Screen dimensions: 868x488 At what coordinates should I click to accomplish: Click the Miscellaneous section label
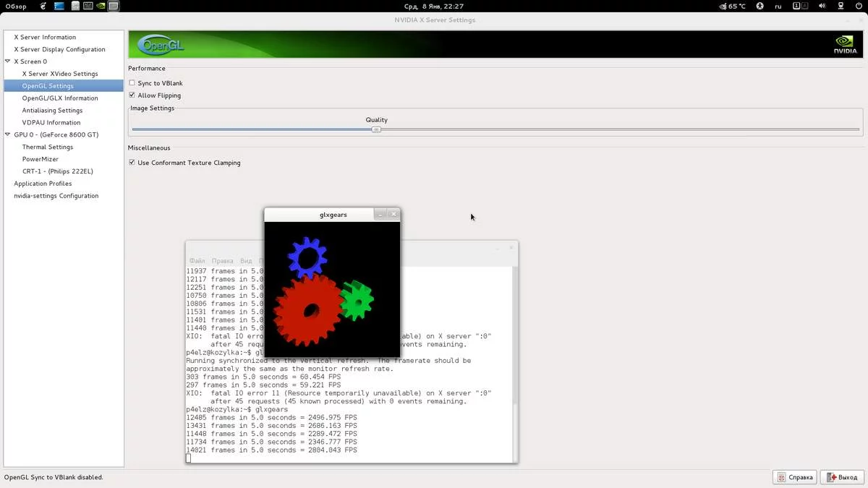[149, 148]
